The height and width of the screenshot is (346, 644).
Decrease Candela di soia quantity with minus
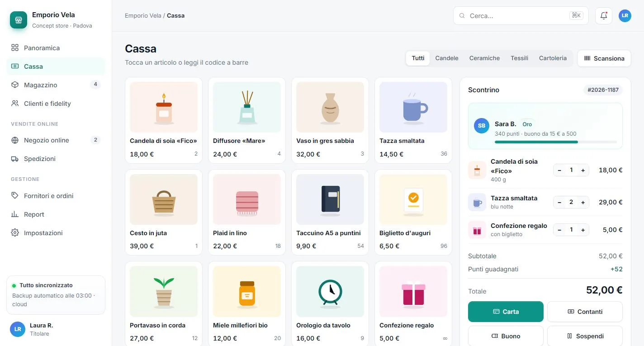click(559, 170)
